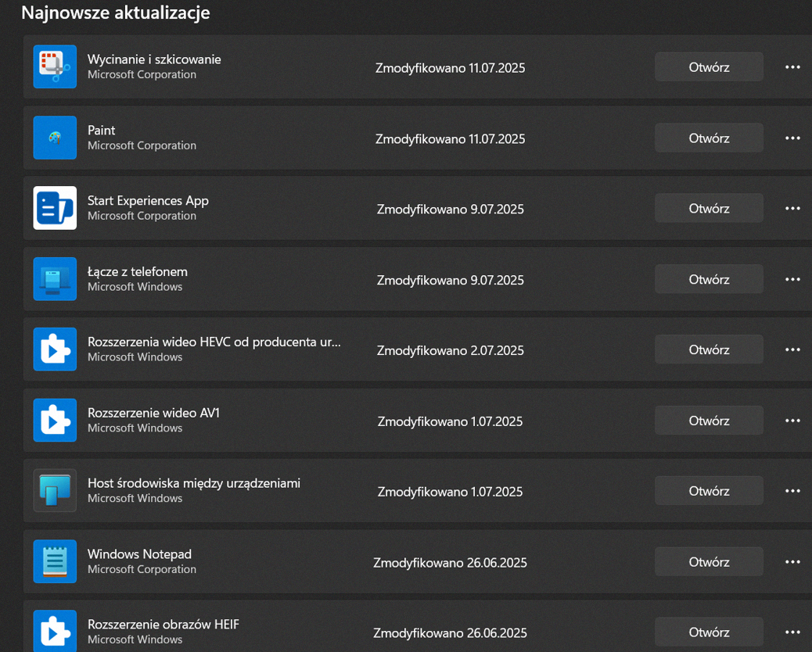Click the Rozszerzenie obrazów HEIF icon
Viewport: 812px width, 652px height.
55,632
